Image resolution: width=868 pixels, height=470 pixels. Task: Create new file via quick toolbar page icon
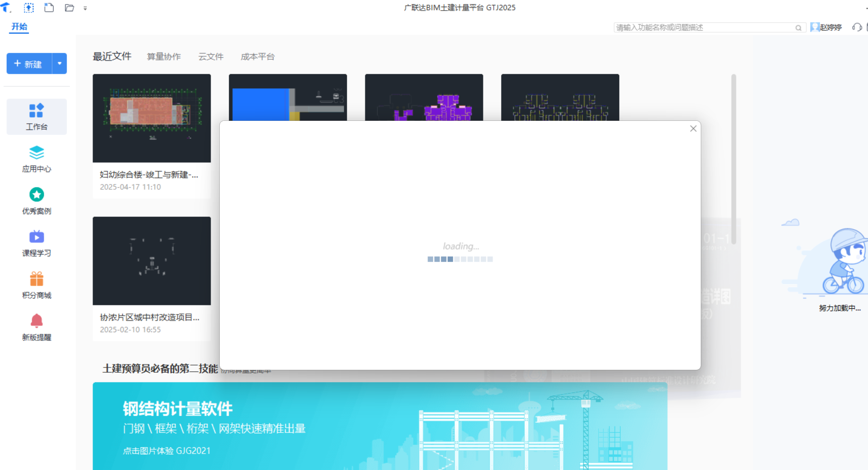pyautogui.click(x=49, y=8)
